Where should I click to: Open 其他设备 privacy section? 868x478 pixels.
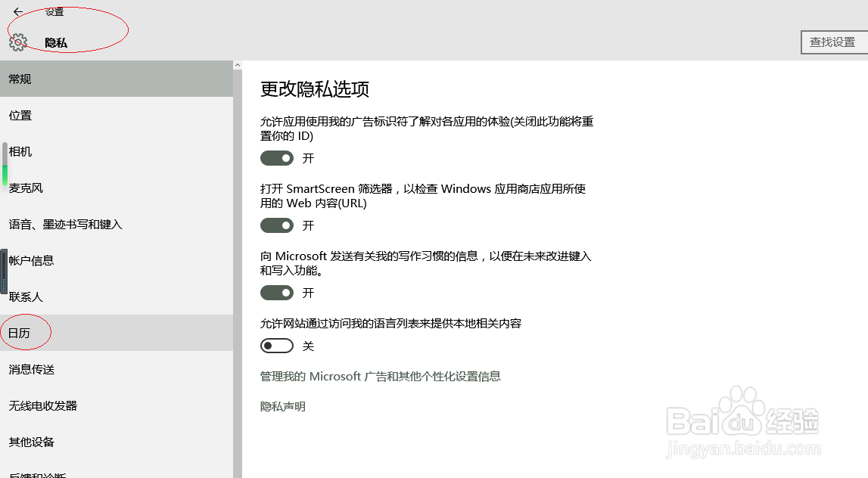coord(117,442)
